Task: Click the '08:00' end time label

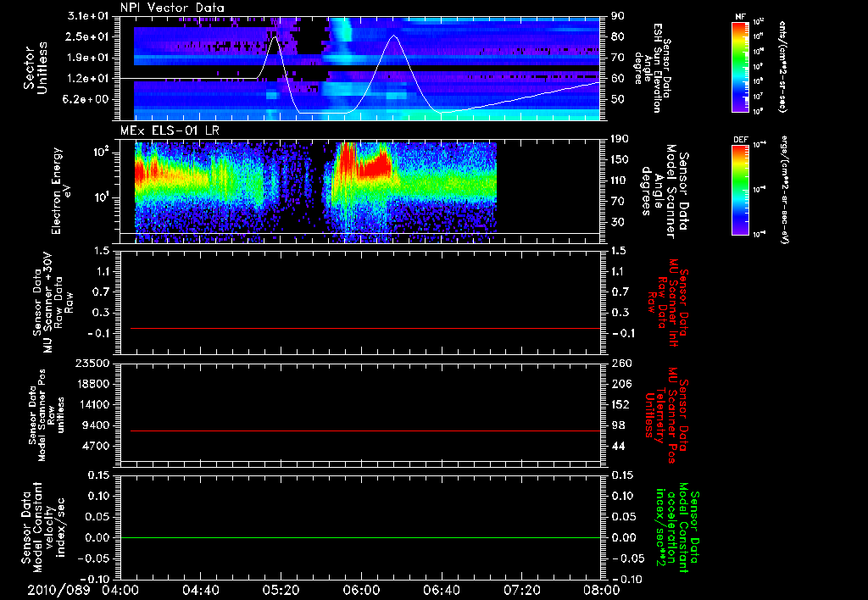Action: (x=603, y=590)
